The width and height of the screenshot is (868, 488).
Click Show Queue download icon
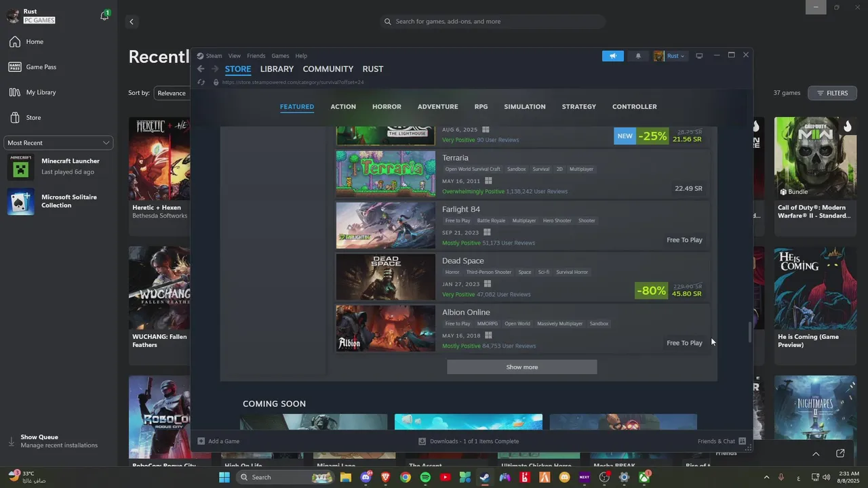12,441
